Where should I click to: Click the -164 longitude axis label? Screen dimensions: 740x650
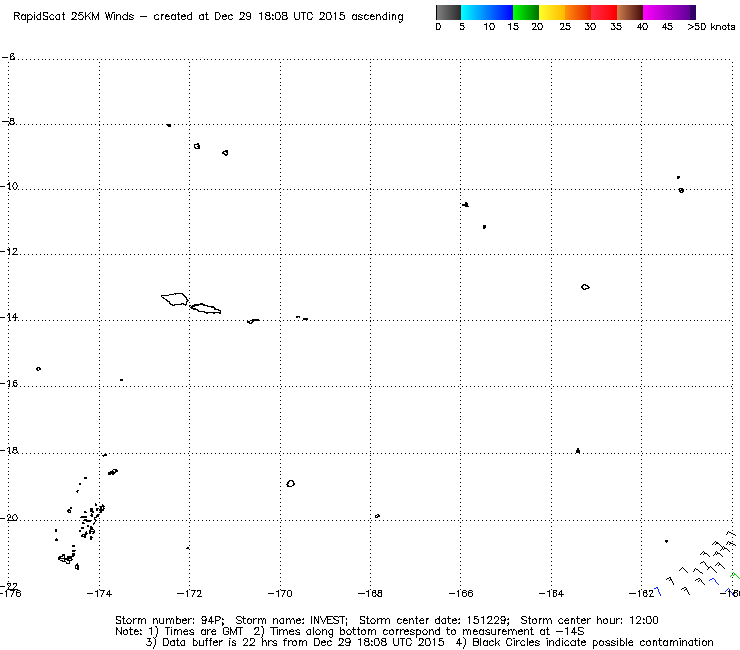click(551, 593)
